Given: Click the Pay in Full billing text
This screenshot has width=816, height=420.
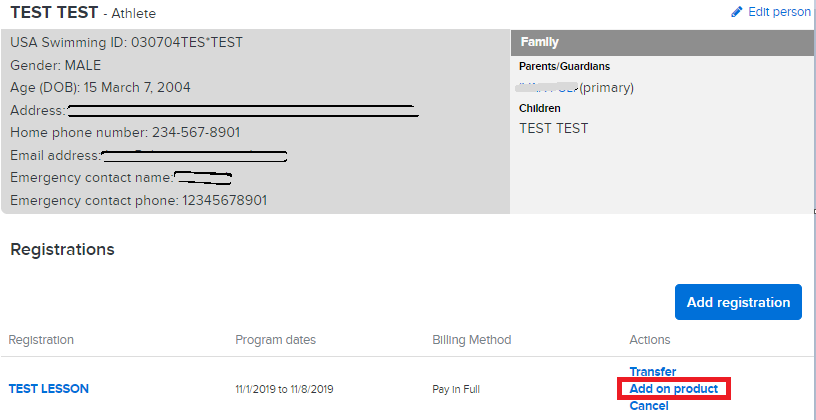Looking at the screenshot, I should (x=455, y=389).
